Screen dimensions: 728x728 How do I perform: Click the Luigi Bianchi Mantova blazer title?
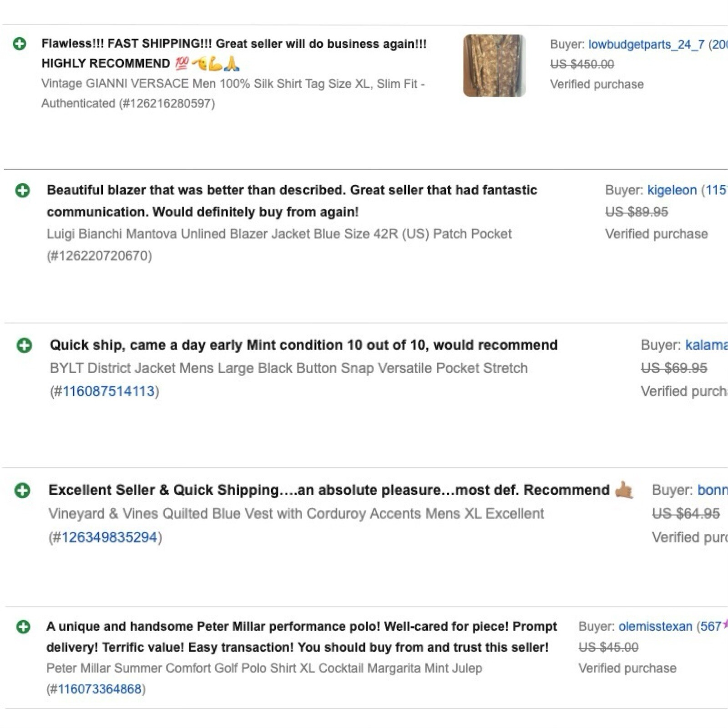(279, 234)
